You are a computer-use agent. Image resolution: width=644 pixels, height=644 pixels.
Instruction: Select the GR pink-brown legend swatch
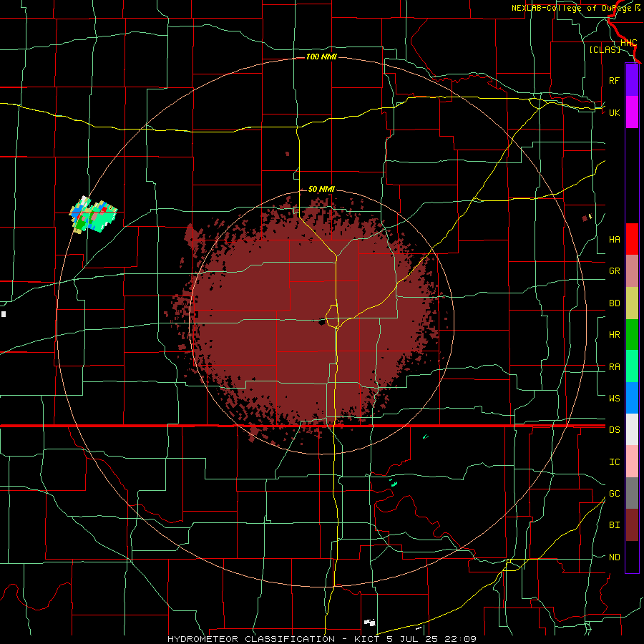(x=632, y=271)
